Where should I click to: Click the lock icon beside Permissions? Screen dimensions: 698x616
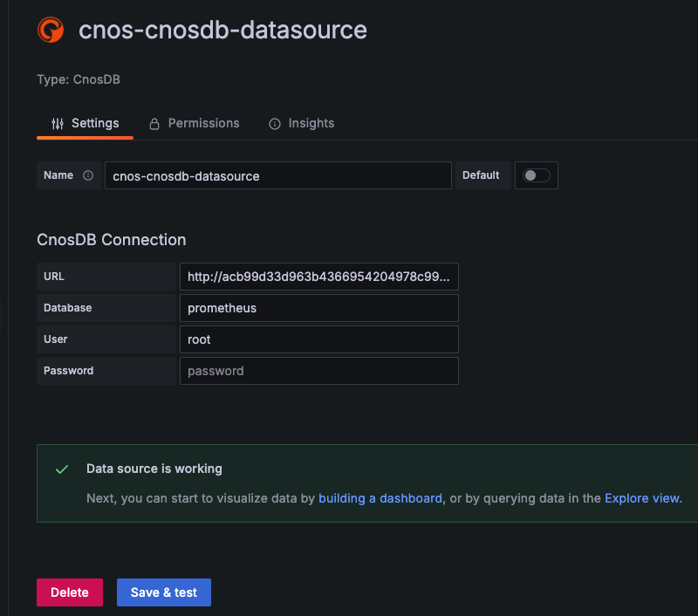coord(154,124)
